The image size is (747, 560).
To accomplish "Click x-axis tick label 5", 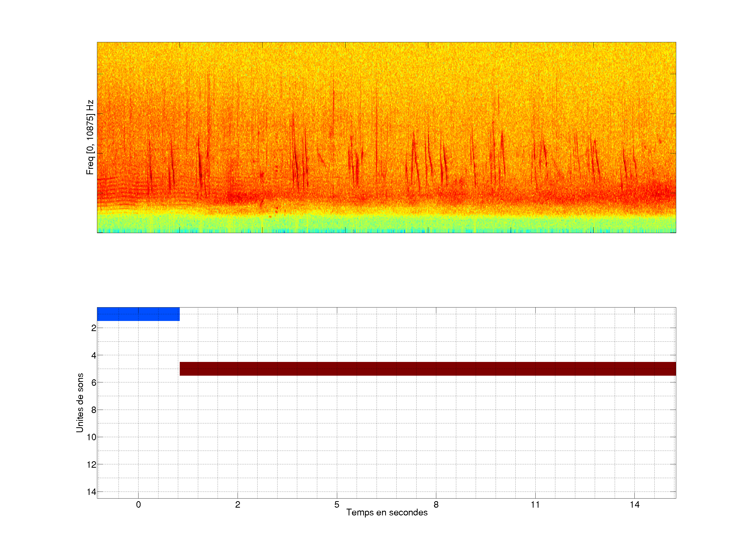I will 337,505.
